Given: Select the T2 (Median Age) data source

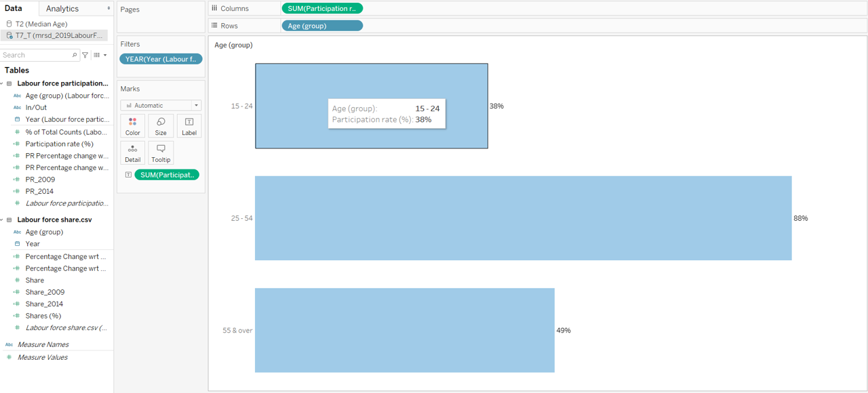Looking at the screenshot, I should [x=41, y=24].
